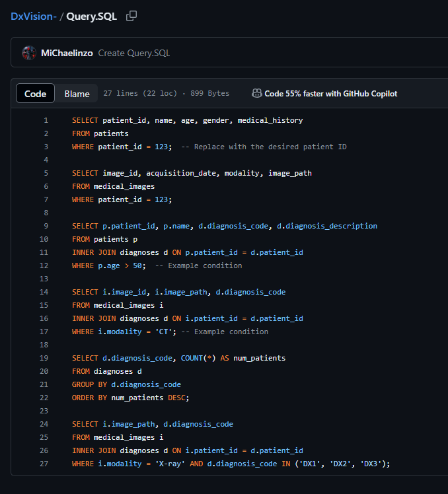Select line number 22 with ORDER BY
This screenshot has height=494, width=448.
coord(44,398)
